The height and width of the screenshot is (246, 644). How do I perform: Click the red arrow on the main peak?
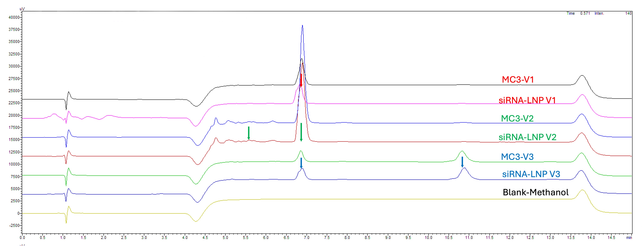click(x=301, y=80)
